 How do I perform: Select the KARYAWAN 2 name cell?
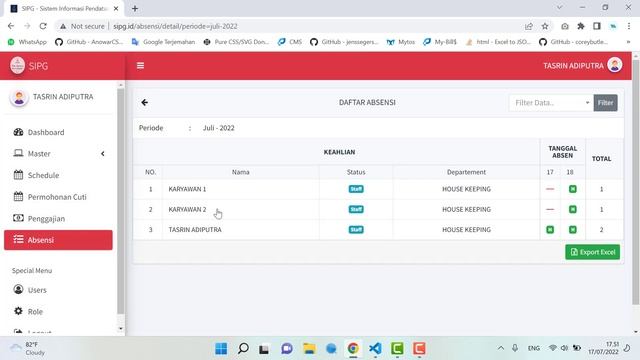pos(240,209)
